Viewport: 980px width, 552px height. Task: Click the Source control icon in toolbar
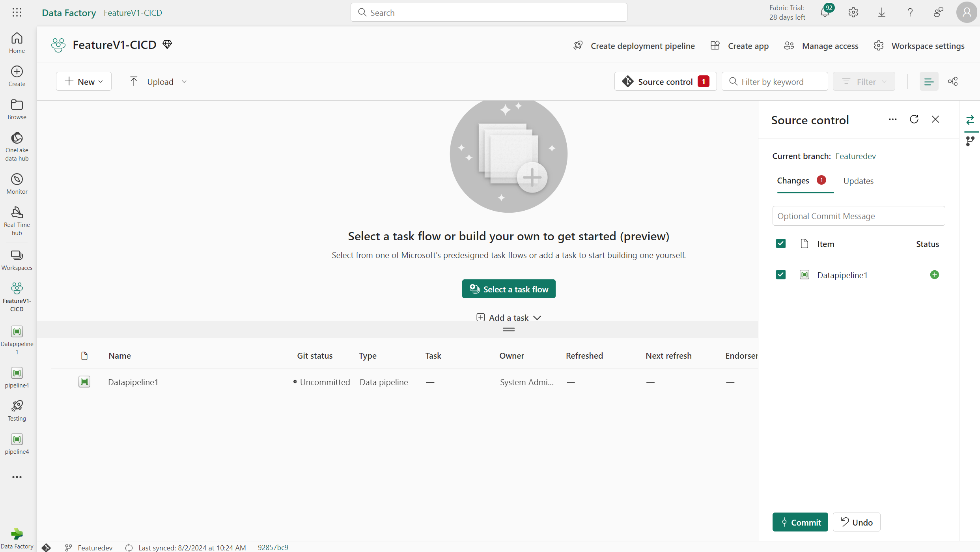(x=627, y=81)
